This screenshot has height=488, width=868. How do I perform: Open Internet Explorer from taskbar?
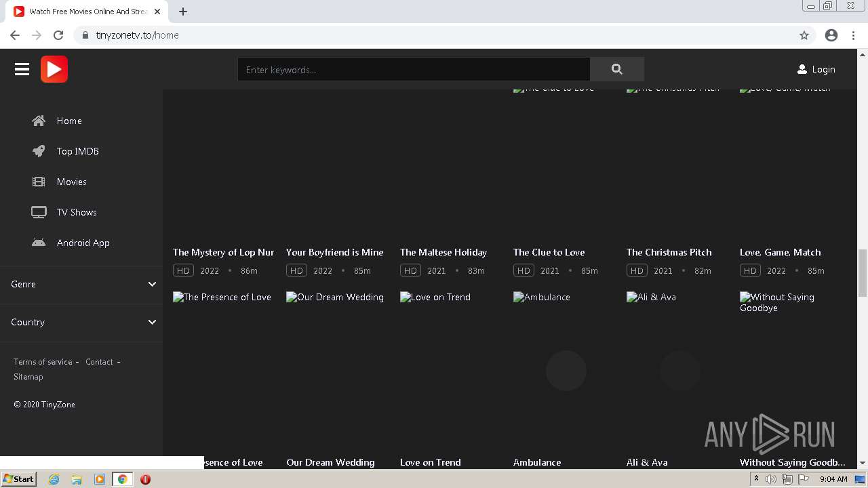(x=54, y=479)
